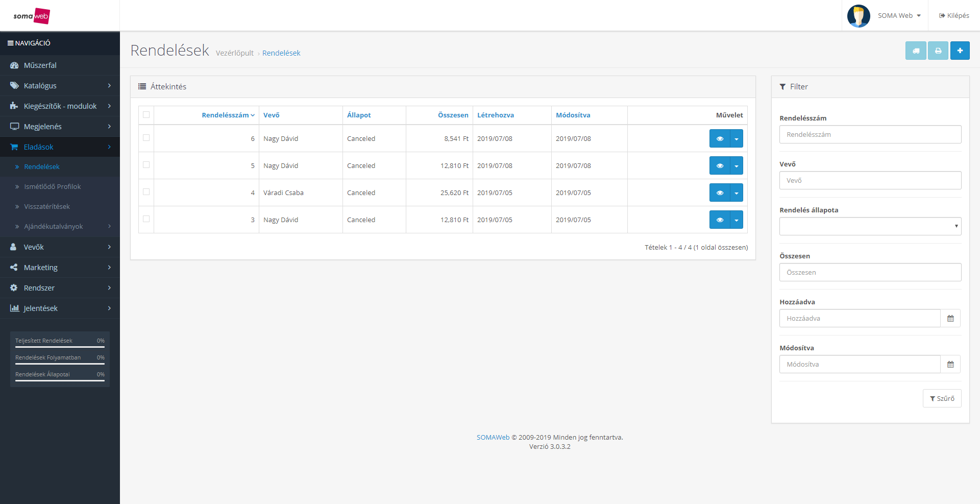
Task: Focus the Rendelésszám filter input
Action: (x=870, y=134)
